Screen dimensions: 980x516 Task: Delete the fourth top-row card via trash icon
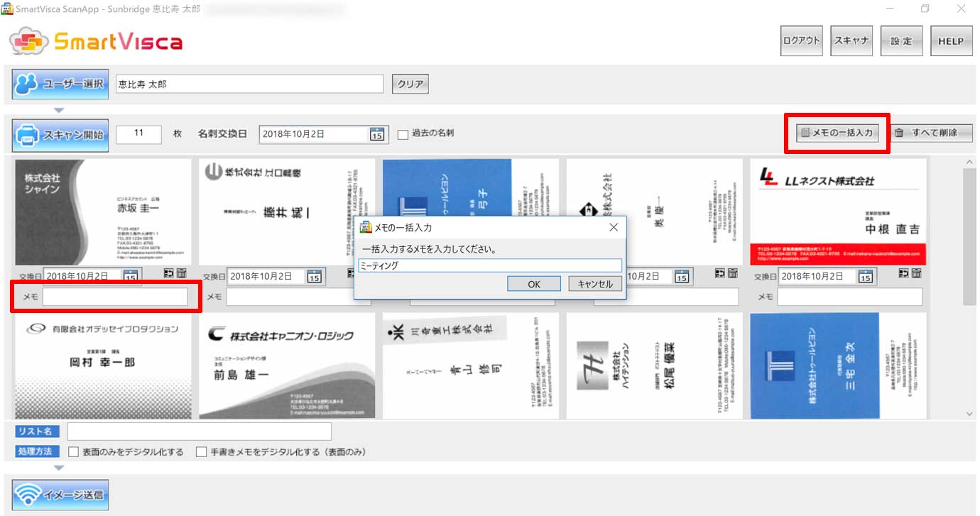(733, 273)
